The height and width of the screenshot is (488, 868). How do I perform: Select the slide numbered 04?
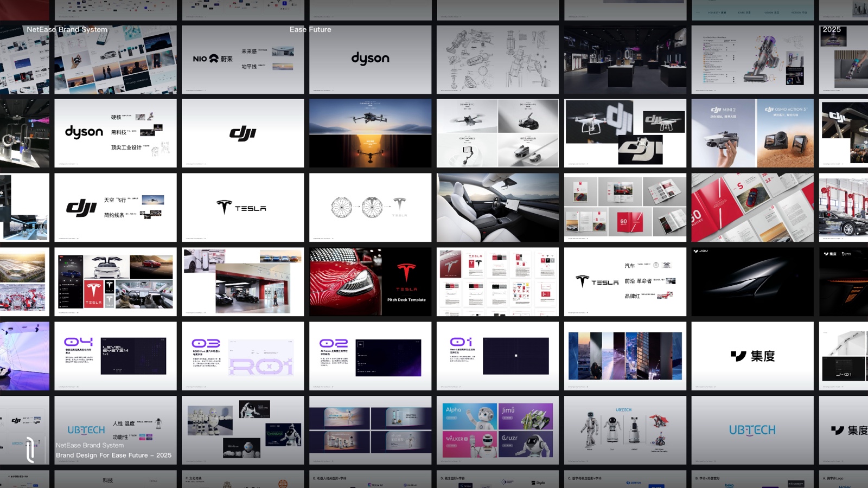[116, 356]
